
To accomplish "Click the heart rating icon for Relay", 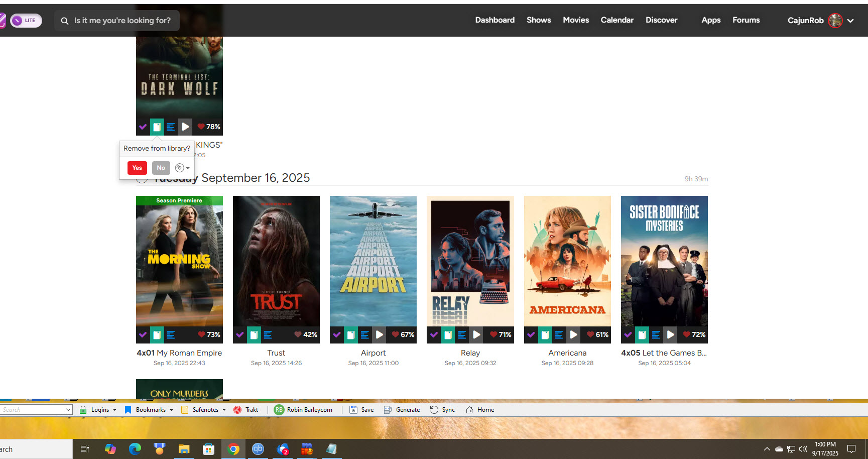I will click(493, 334).
